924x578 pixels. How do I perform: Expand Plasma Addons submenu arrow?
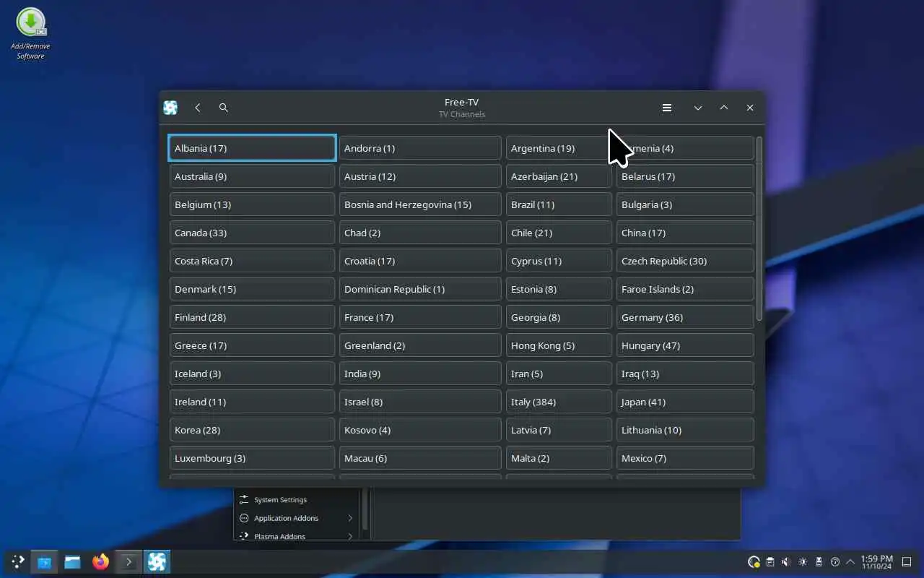point(350,536)
